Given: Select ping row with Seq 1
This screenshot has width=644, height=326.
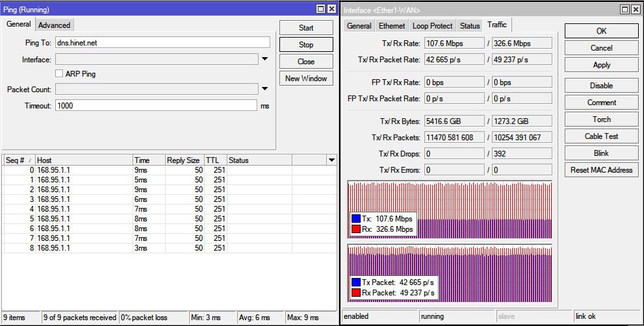Looking at the screenshot, I should [x=169, y=180].
